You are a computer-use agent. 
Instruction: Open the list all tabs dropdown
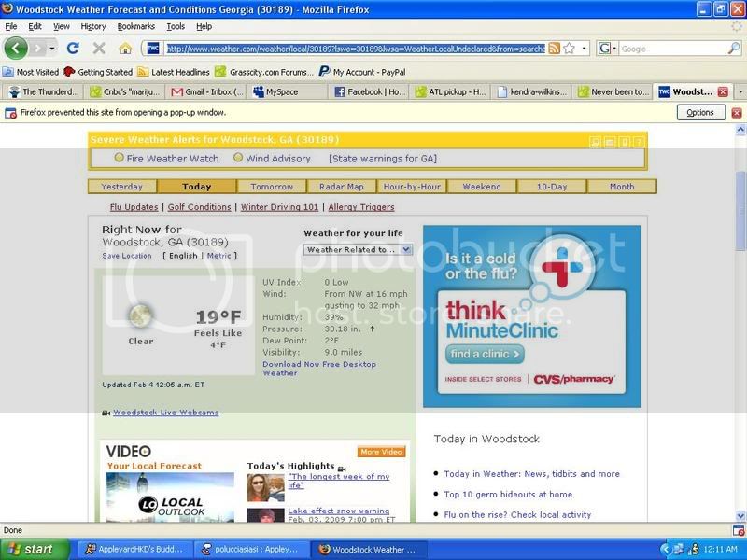click(x=740, y=91)
